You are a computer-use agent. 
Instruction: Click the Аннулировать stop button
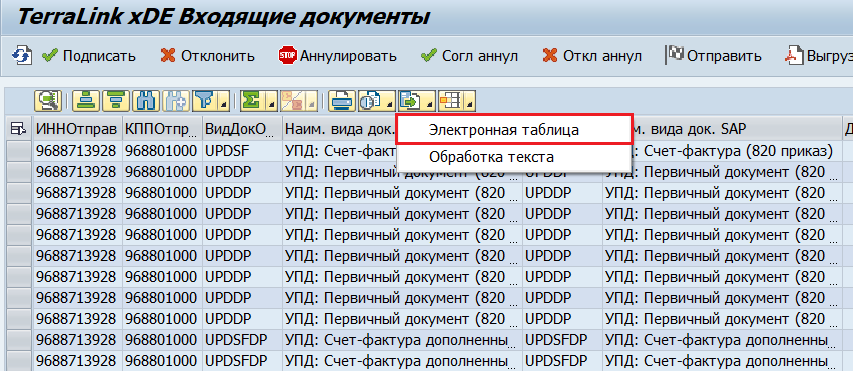coord(337,56)
